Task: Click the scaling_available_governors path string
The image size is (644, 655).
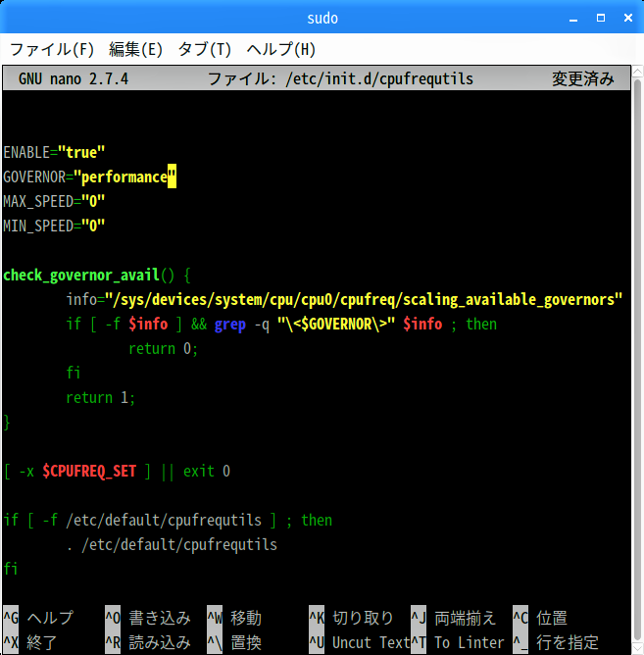Action: [x=364, y=299]
